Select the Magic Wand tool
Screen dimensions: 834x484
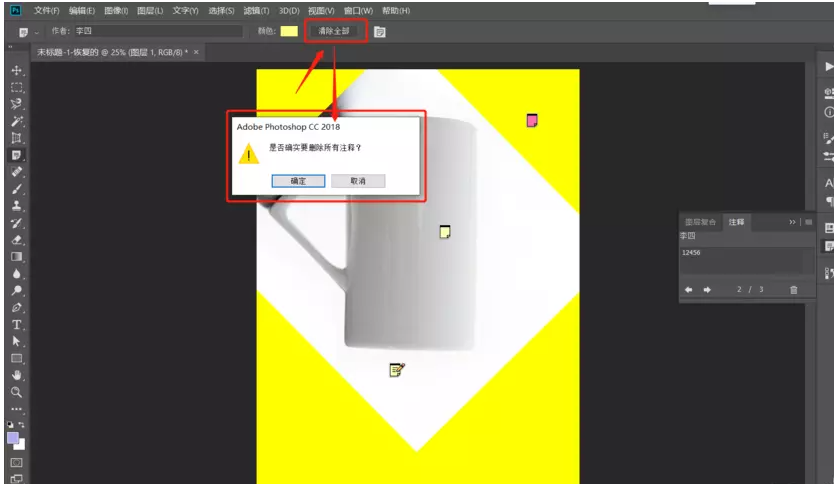click(16, 121)
